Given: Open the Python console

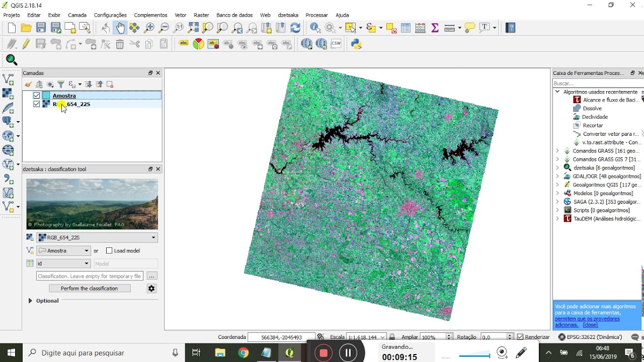Looking at the screenshot, I should click(x=357, y=44).
